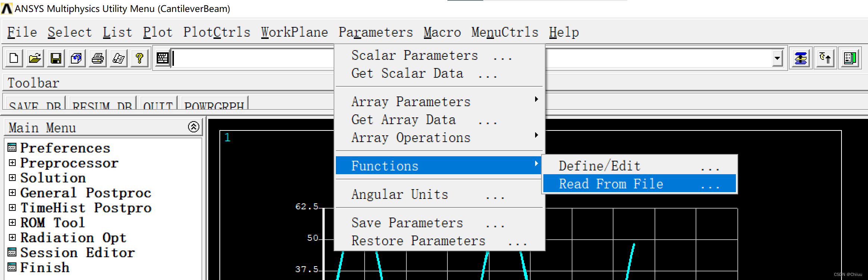This screenshot has width=868, height=280.
Task: Click the Image Capture printer icon
Action: coord(97,58)
